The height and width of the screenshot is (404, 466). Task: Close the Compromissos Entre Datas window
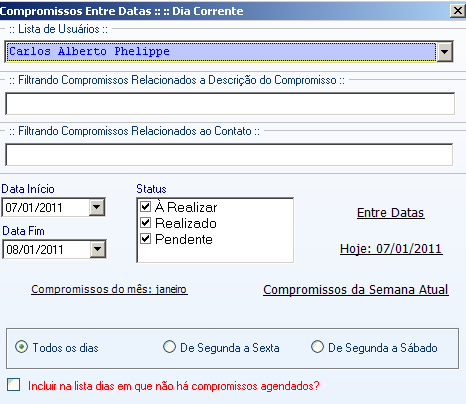point(458,11)
